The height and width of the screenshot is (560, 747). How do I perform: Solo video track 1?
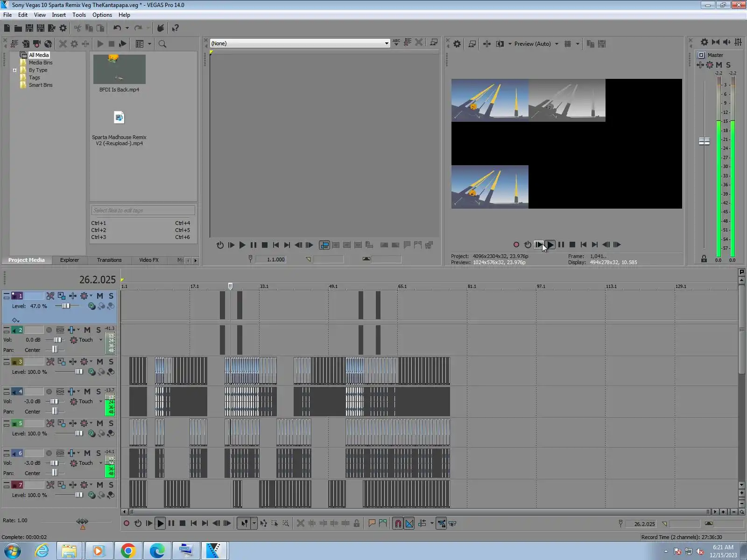(111, 296)
